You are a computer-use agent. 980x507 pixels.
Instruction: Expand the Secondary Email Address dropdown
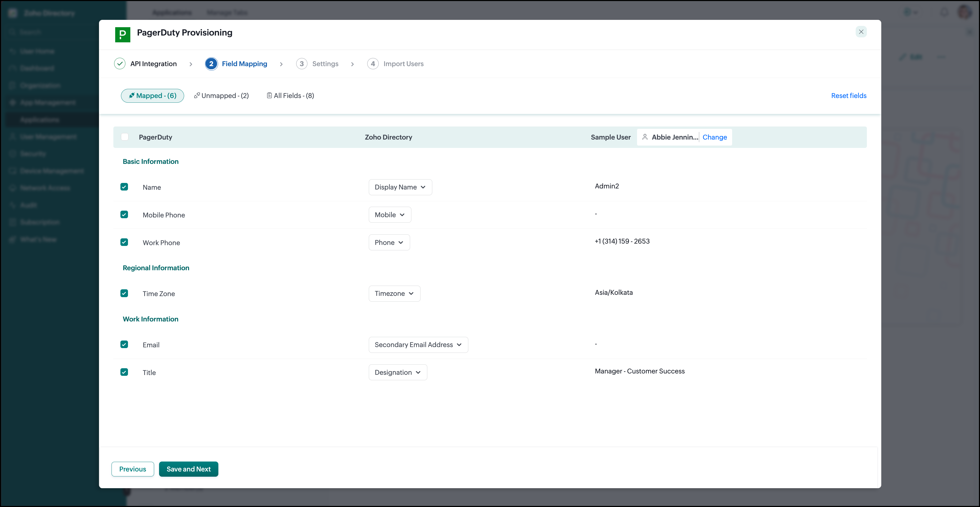pyautogui.click(x=418, y=345)
